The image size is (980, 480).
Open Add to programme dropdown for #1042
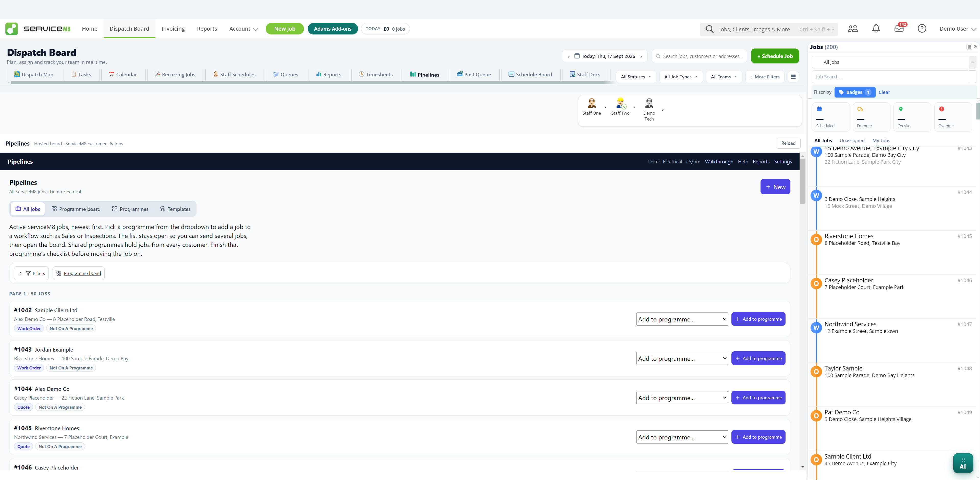coord(682,319)
